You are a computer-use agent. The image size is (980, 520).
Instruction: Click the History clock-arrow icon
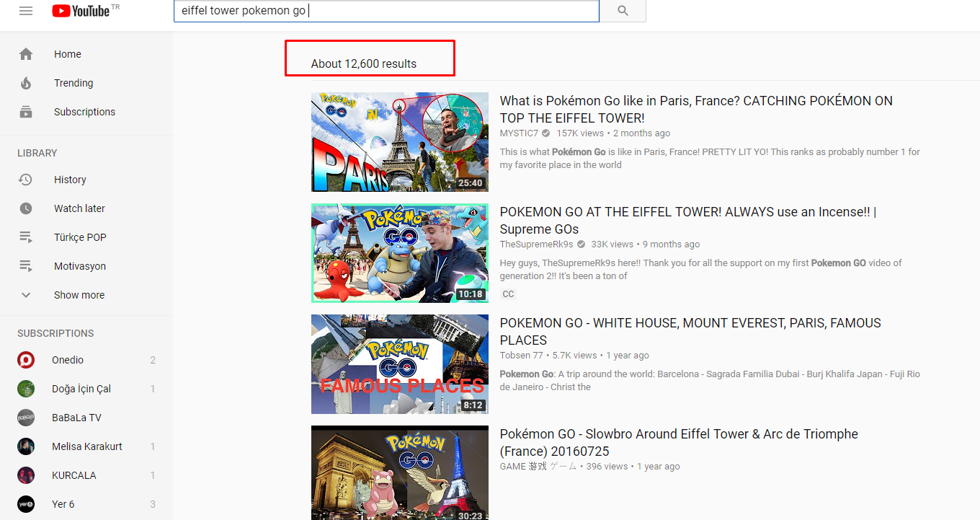(x=26, y=180)
